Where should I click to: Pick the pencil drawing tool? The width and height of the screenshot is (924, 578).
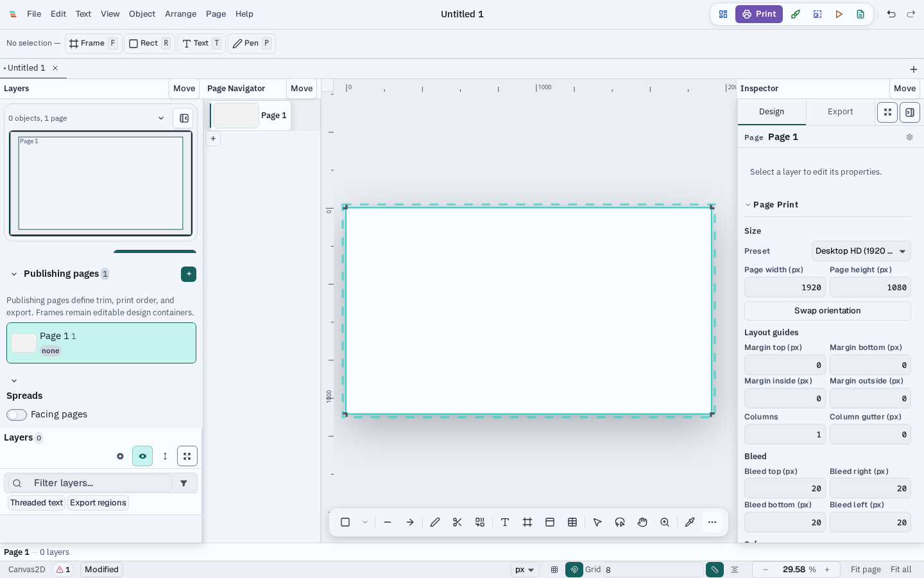(435, 522)
